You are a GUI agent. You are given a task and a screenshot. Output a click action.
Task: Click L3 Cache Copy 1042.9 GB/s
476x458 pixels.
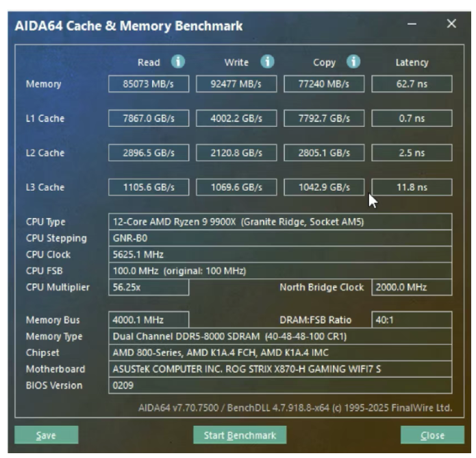pos(324,187)
